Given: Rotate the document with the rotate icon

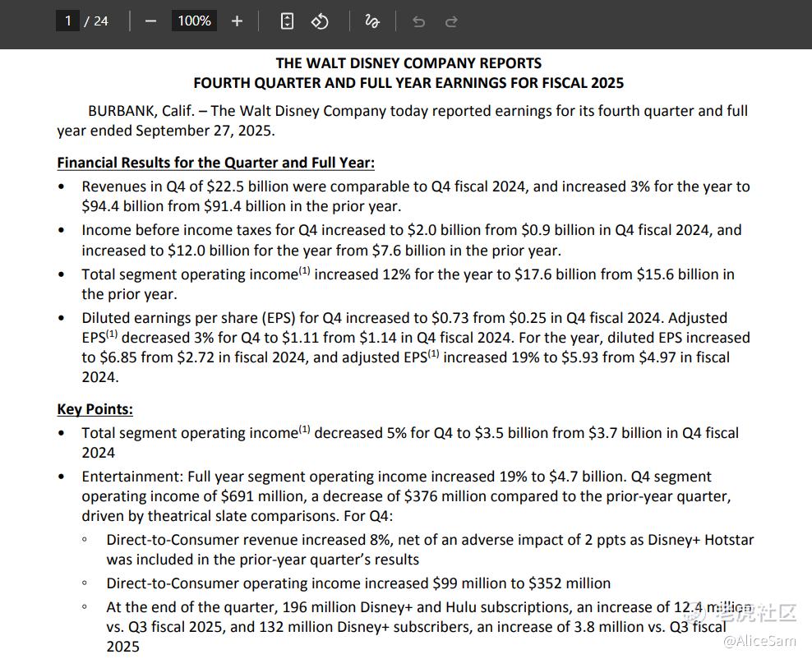Looking at the screenshot, I should (x=320, y=21).
